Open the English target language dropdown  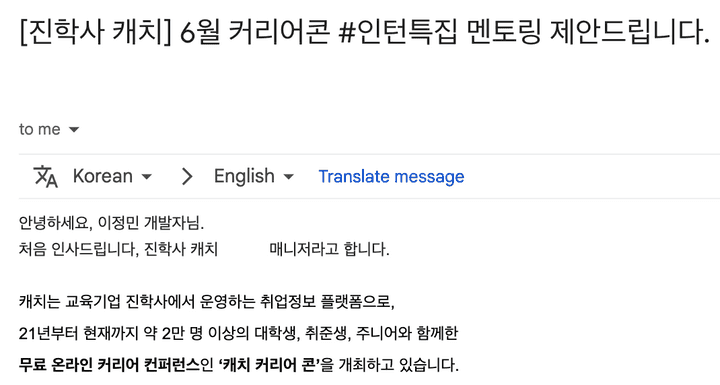[x=254, y=176]
